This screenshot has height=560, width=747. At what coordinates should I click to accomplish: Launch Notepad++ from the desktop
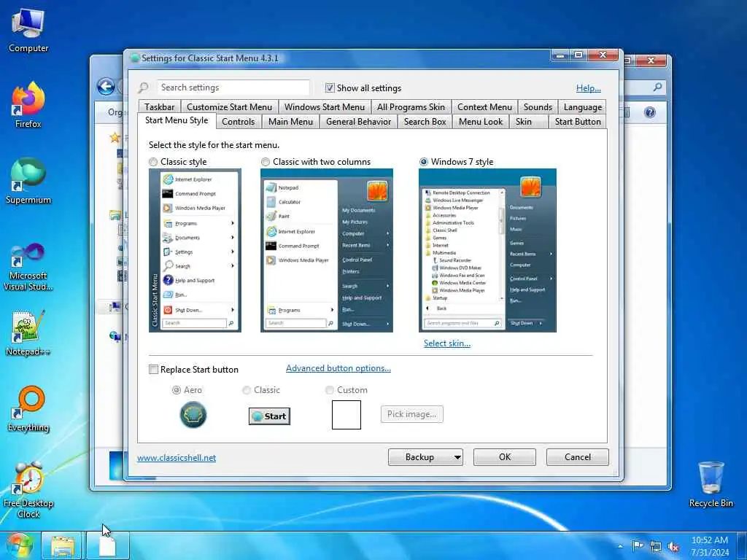[x=28, y=333]
